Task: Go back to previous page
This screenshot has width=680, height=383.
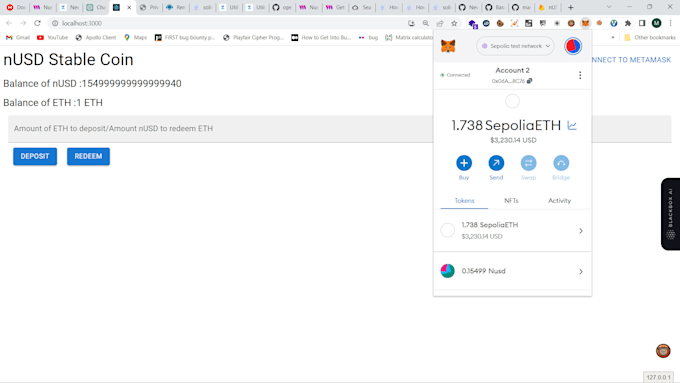Action: (x=9, y=23)
